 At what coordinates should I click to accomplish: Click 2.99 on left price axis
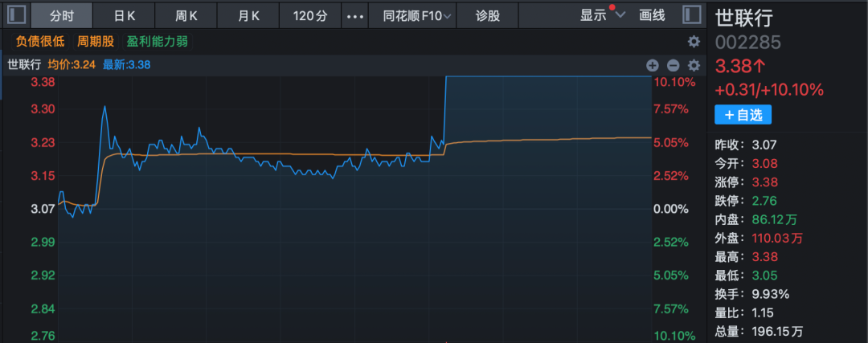point(43,242)
